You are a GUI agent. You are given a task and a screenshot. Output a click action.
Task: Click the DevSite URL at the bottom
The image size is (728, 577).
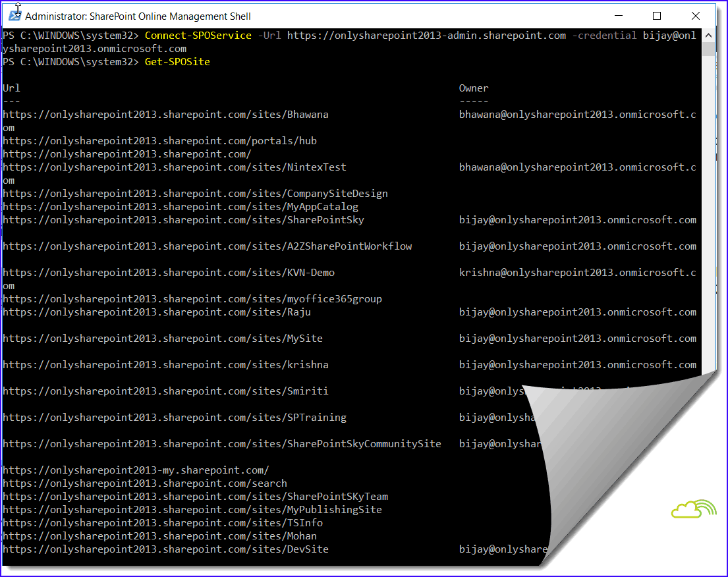click(x=165, y=549)
